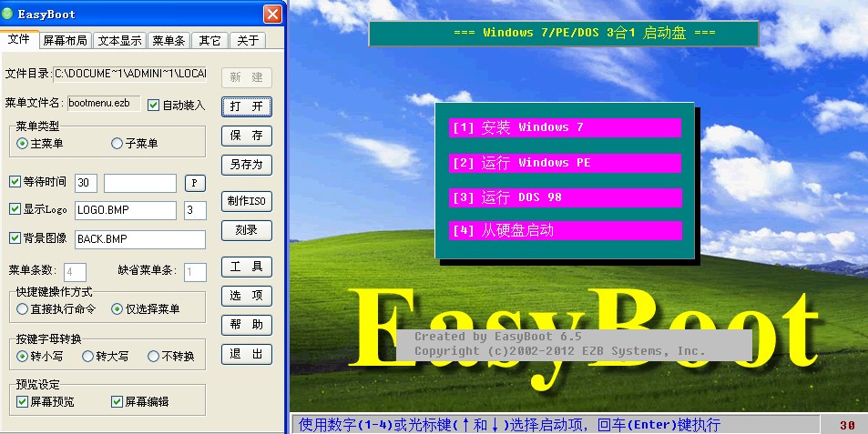Toggle the 背景图像 checkbox
Image resolution: width=868 pixels, height=434 pixels.
coord(15,238)
